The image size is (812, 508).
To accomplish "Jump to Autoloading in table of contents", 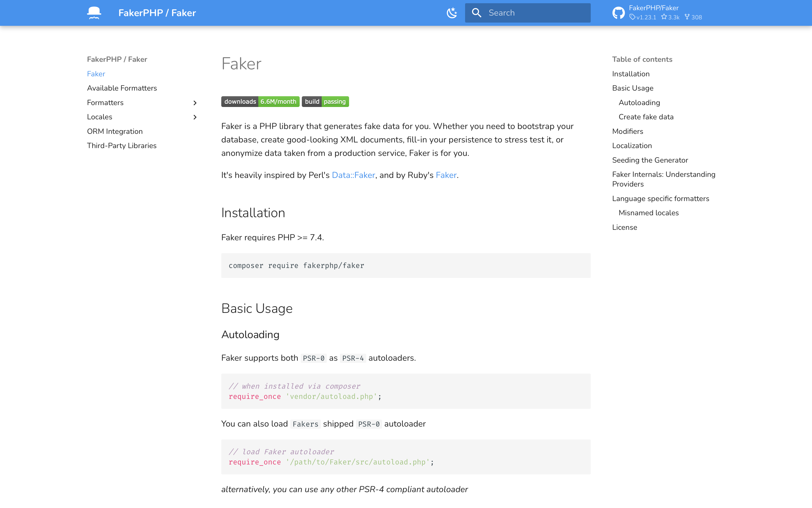I will (639, 102).
